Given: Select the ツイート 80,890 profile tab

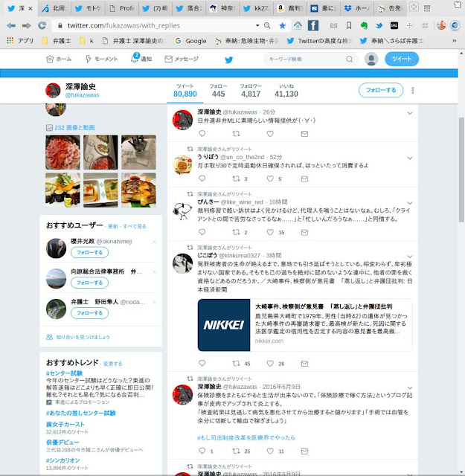Looking at the screenshot, I should click(x=185, y=91).
